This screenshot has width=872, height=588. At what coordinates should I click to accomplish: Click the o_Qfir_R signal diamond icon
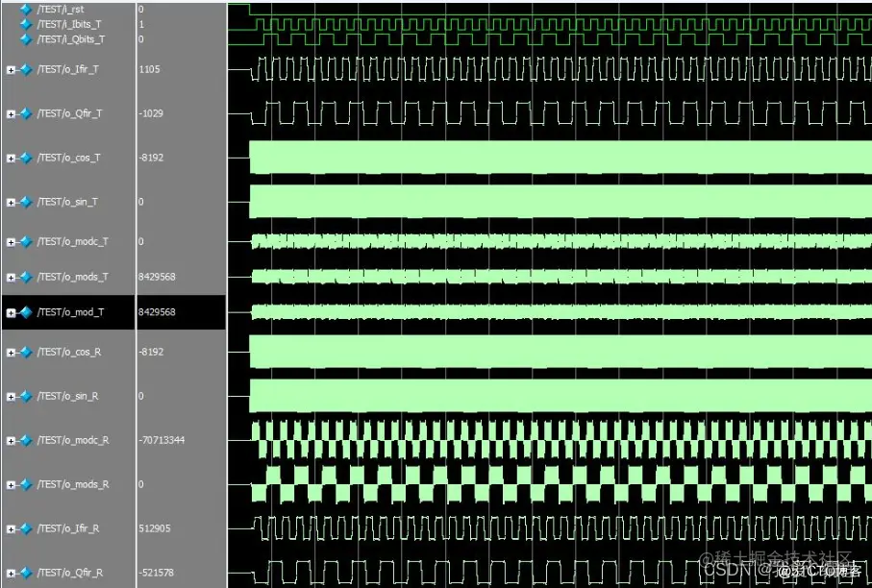pos(26,573)
